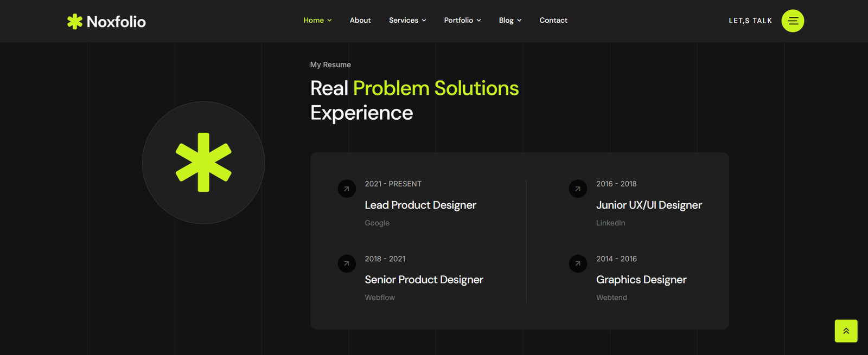This screenshot has width=868, height=355.
Task: Click the Noxfolio asterisk logo icon
Action: pyautogui.click(x=75, y=21)
